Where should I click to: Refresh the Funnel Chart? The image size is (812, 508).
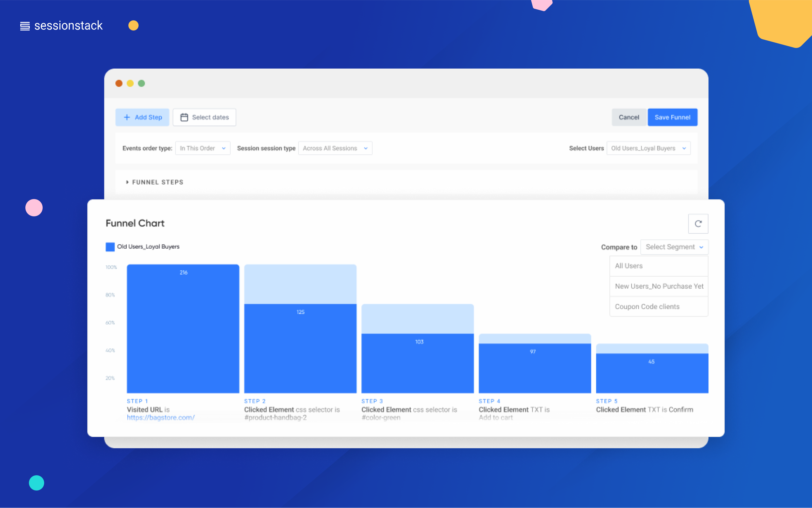(699, 224)
